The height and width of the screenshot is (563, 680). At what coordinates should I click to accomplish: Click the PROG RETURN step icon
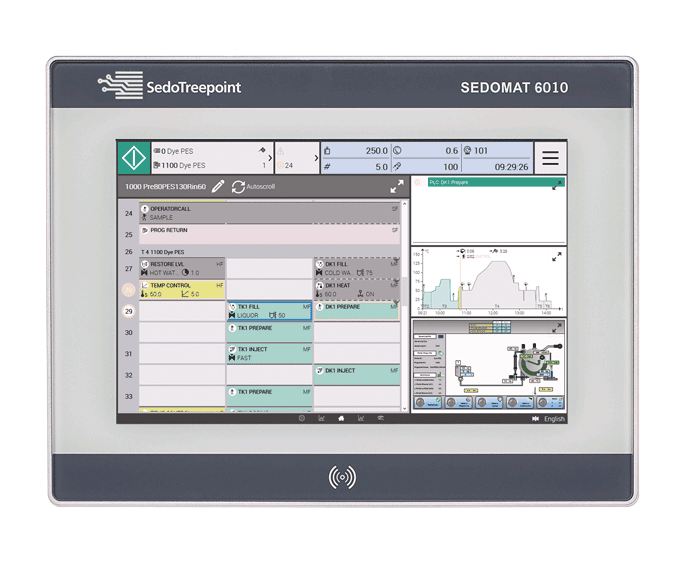click(145, 230)
